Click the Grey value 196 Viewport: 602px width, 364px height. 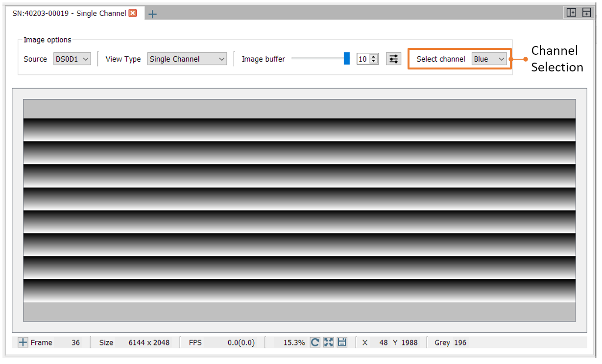(x=460, y=342)
